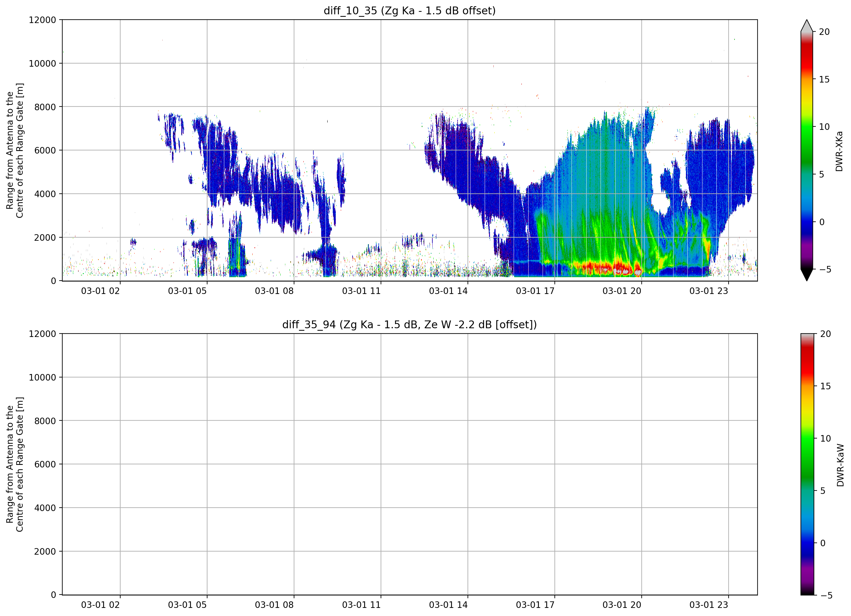This screenshot has height=616, width=851.
Task: Click the DWR-KaW colorbar label
Action: (840, 465)
